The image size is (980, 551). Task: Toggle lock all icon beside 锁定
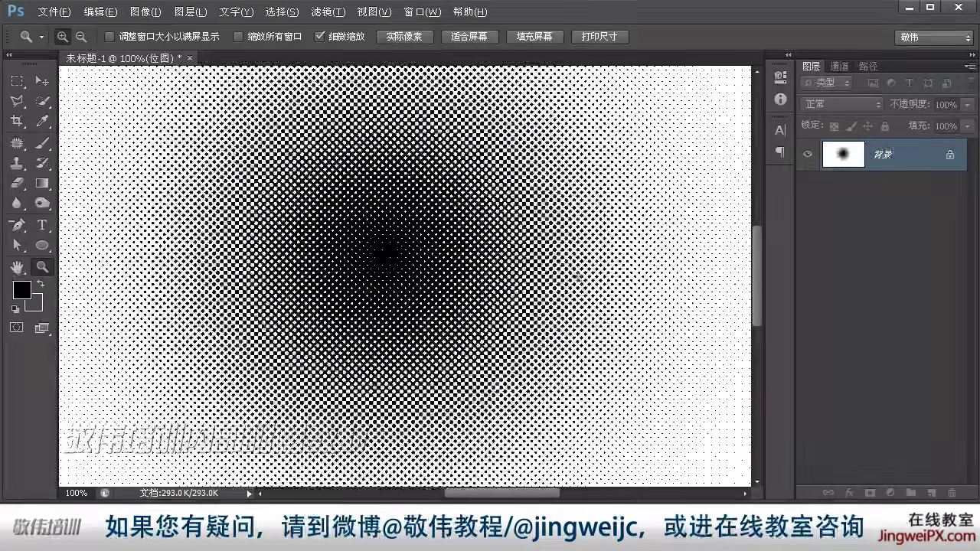[885, 126]
